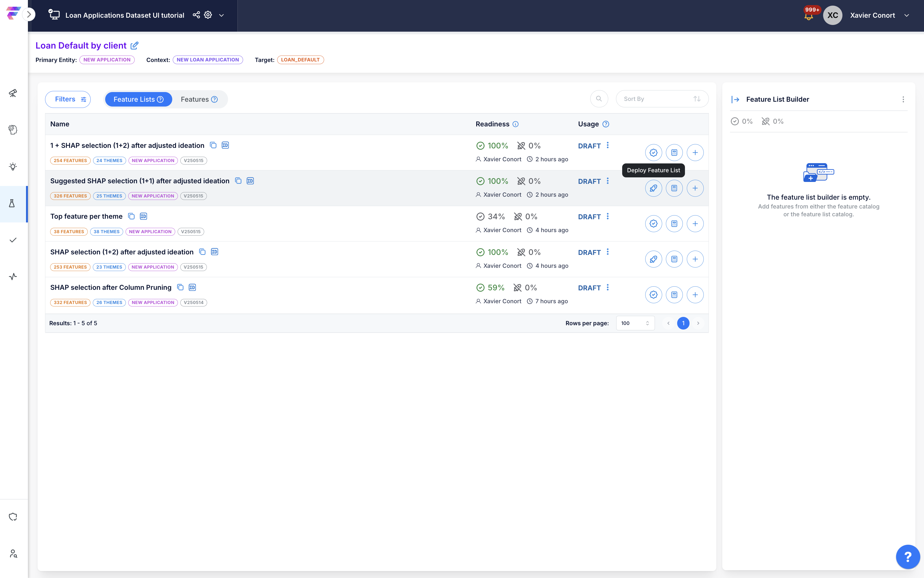The image size is (924, 578).
Task: Click the FeatureByte logo icon
Action: (x=13, y=13)
